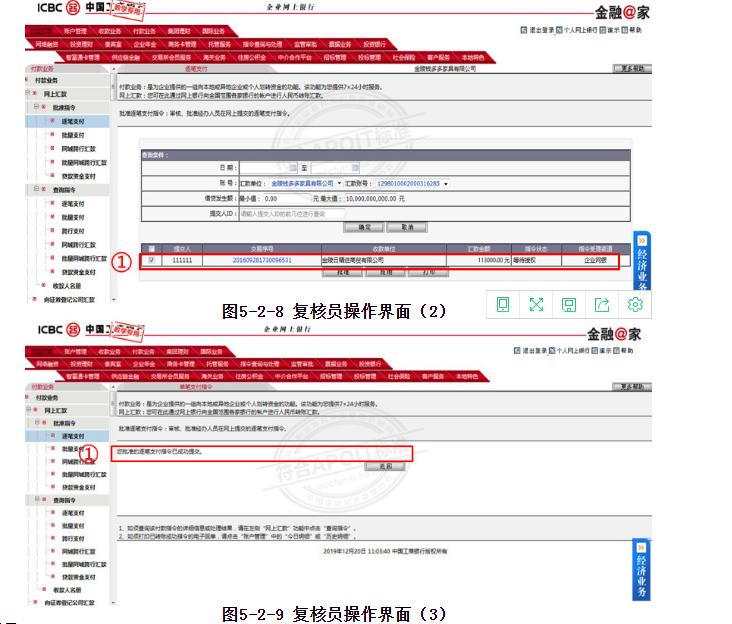The width and height of the screenshot is (732, 624).
Task: Click the green share export icon
Action: tap(602, 305)
